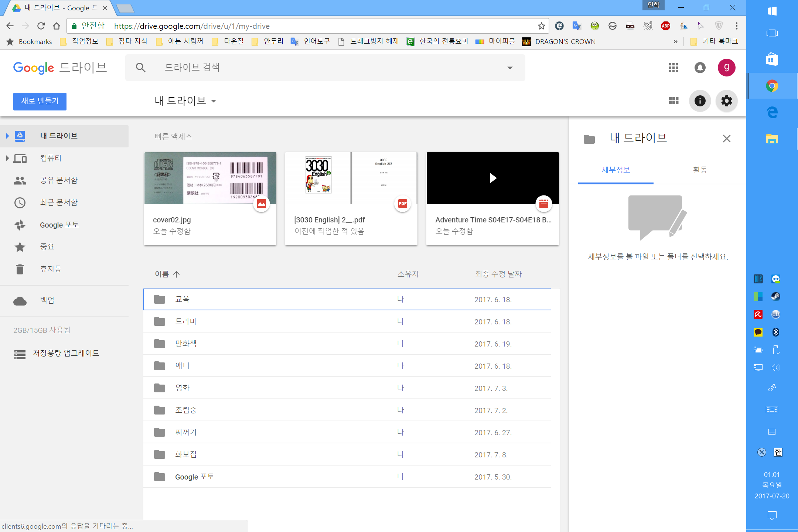798x532 pixels.
Task: Open the 다운질 bookmark folder
Action: [x=228, y=41]
